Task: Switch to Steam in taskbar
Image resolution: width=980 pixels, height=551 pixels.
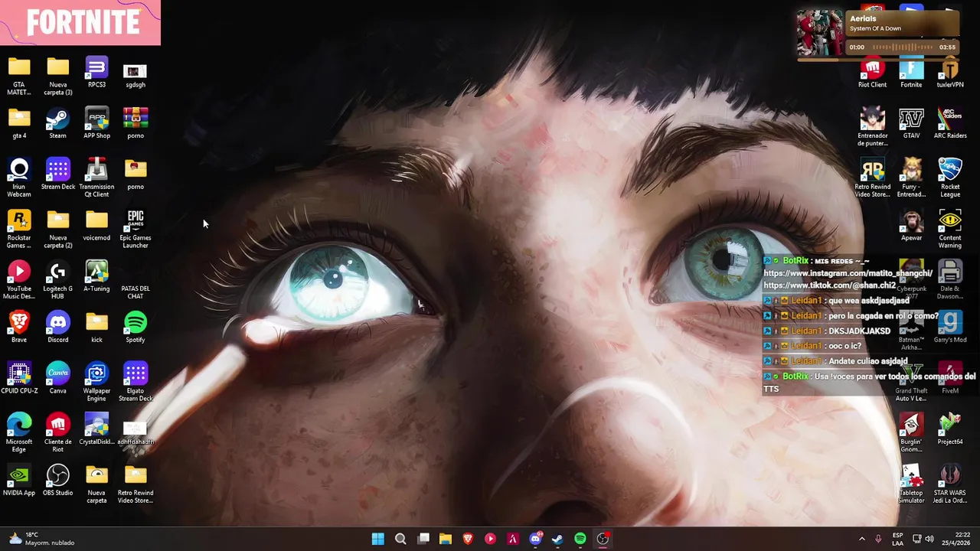Action: (x=557, y=539)
